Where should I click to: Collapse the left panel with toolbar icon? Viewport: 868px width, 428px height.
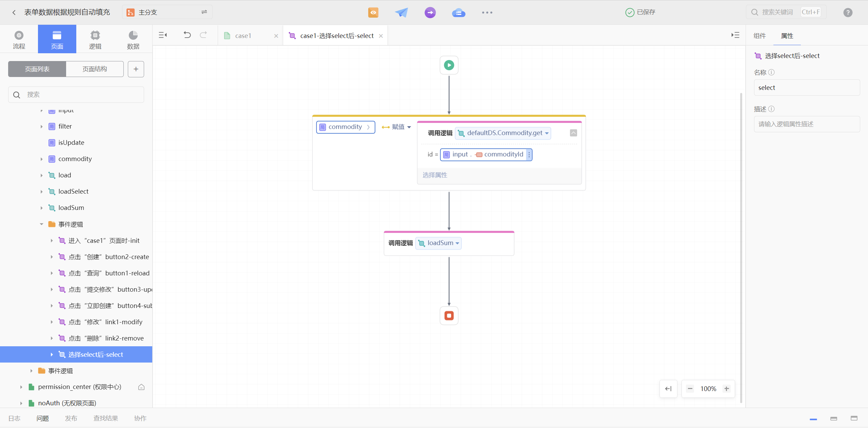click(x=163, y=35)
